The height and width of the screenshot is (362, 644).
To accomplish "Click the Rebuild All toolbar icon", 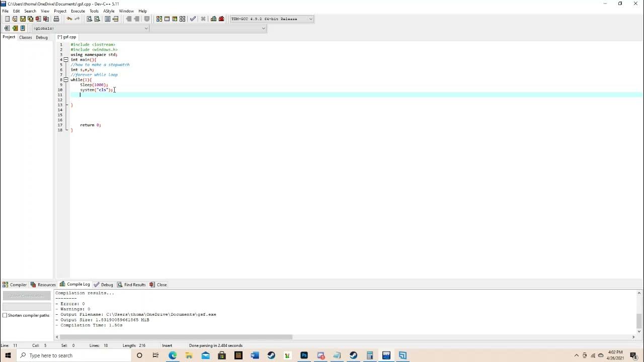I will 182,19.
